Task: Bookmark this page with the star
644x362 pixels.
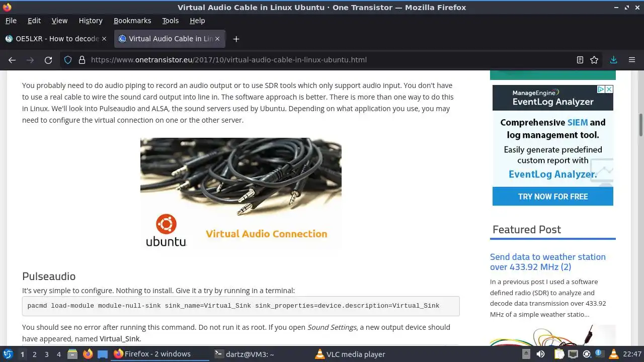Action: coord(594,60)
